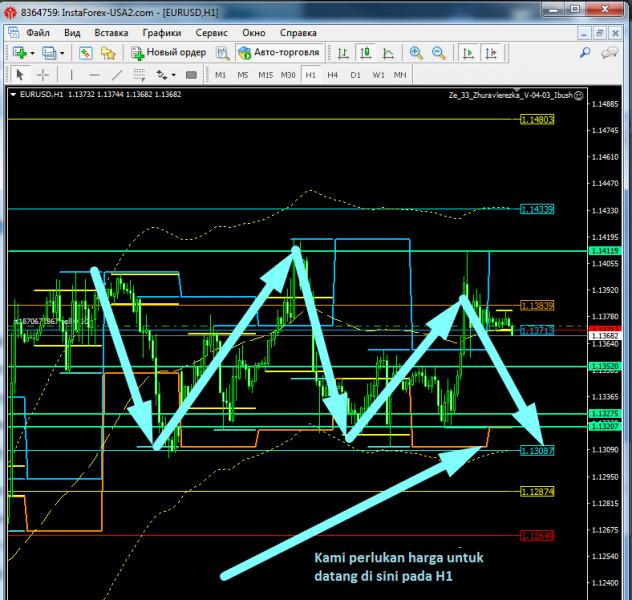Open the Profiles icon in the toolbar

49,53
